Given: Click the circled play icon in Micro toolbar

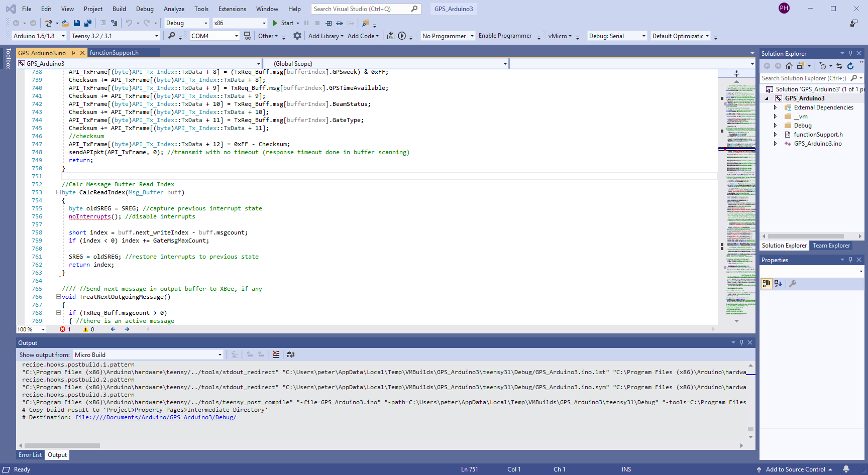Looking at the screenshot, I should 402,36.
